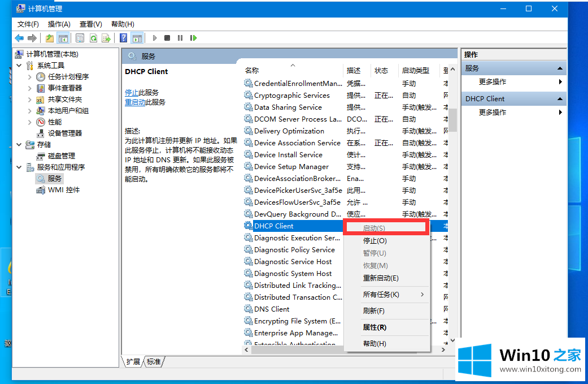Viewport: 588px width, 384px height.
Task: Choose 刷新(F) in the context menu
Action: [x=386, y=311]
